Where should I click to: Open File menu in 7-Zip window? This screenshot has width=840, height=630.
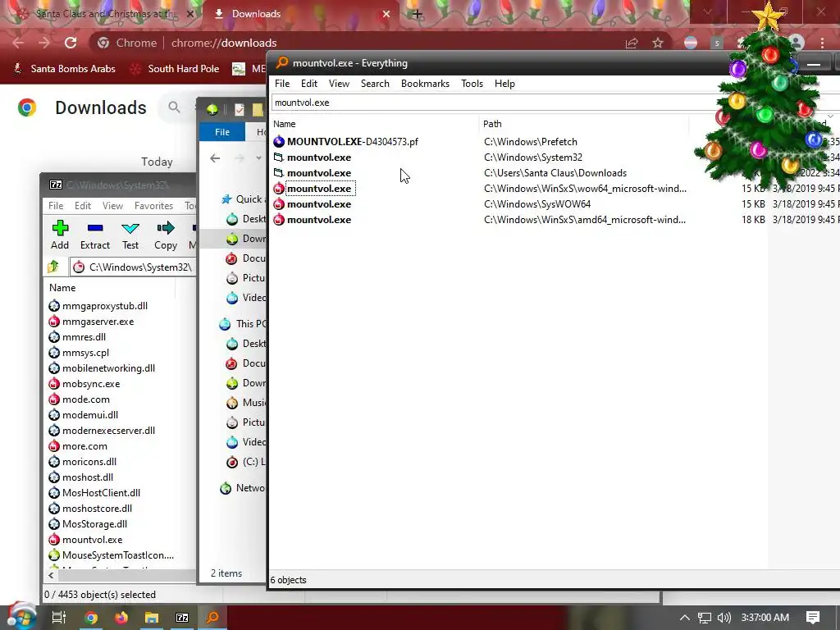coord(56,206)
